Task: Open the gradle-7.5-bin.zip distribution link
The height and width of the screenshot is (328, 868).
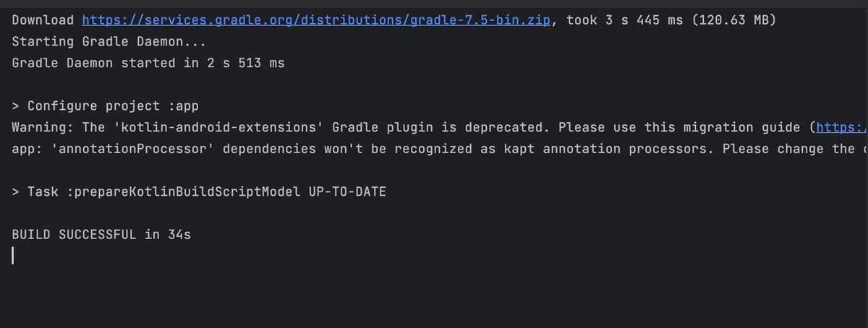Action: click(x=317, y=20)
